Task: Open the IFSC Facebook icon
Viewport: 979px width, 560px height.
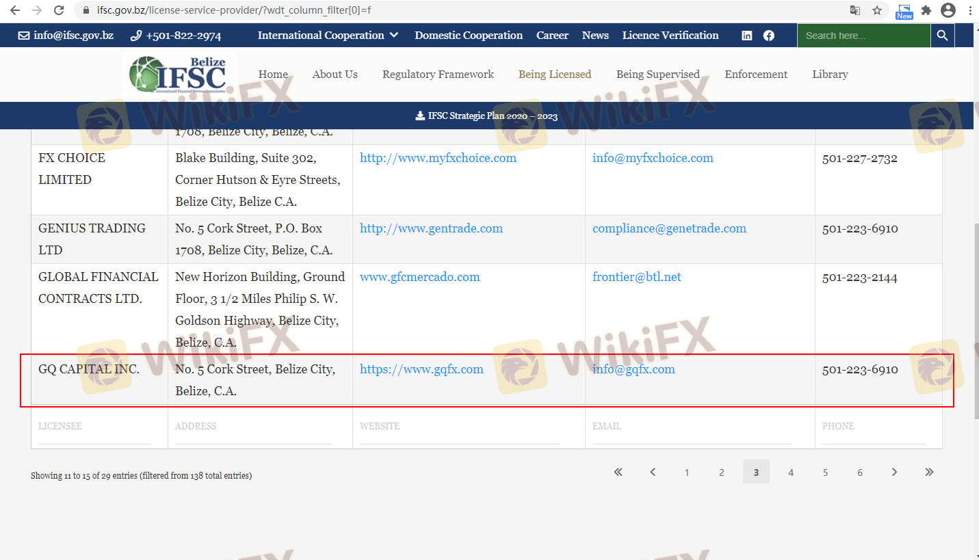Action: tap(769, 36)
